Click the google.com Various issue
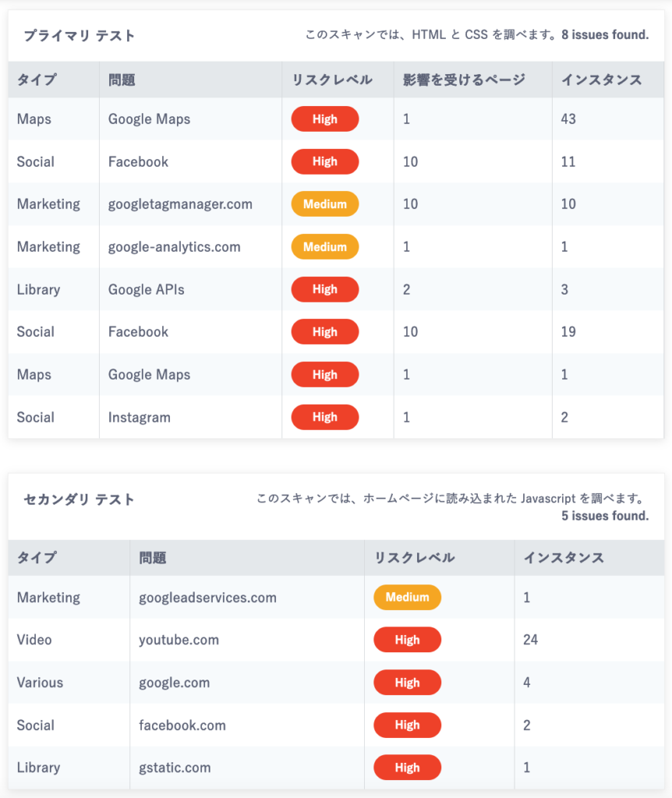 click(175, 683)
